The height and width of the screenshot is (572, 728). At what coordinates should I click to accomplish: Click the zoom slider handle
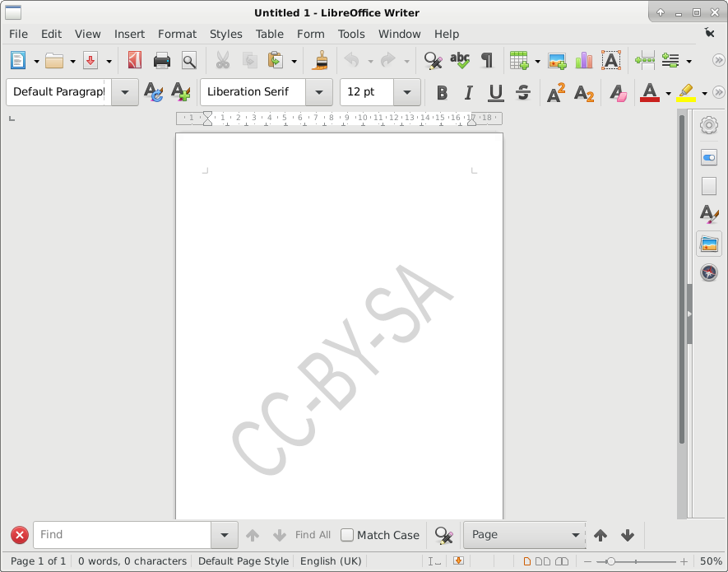click(x=611, y=561)
